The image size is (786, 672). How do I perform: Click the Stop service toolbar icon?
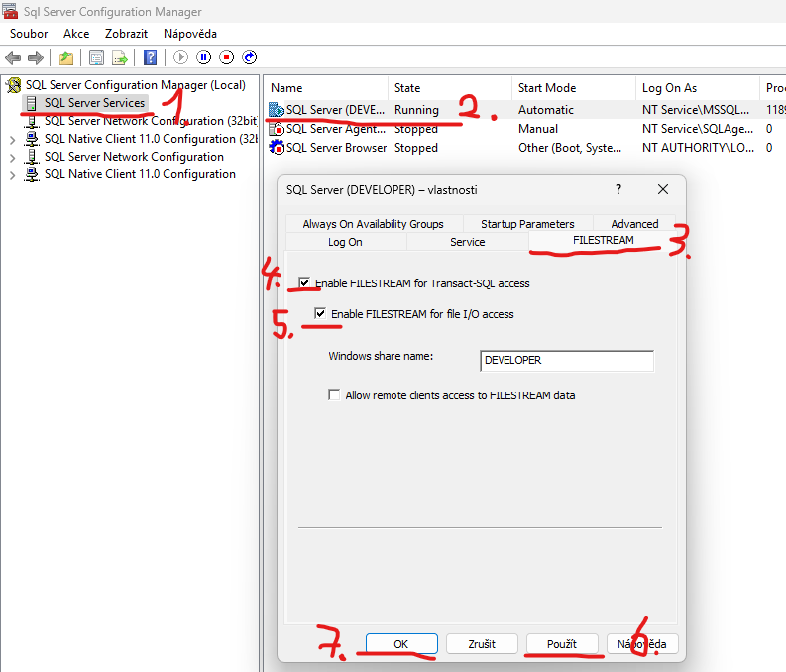coord(226,57)
